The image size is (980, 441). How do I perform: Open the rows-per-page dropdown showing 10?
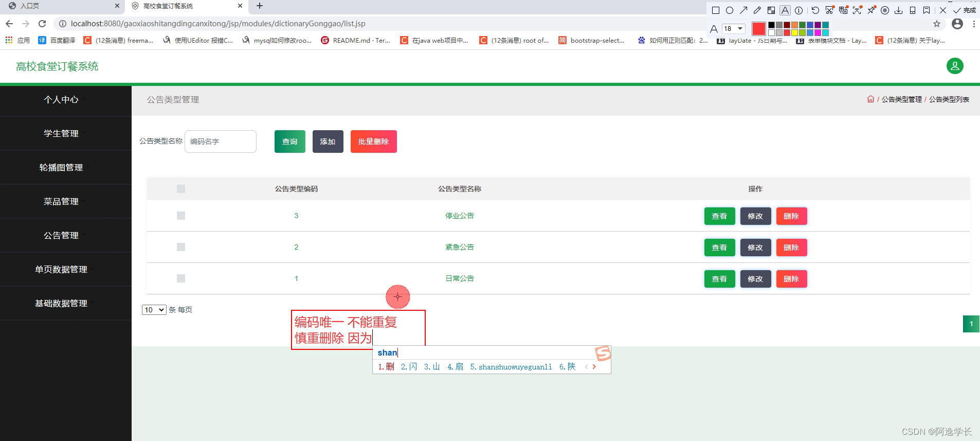point(154,310)
